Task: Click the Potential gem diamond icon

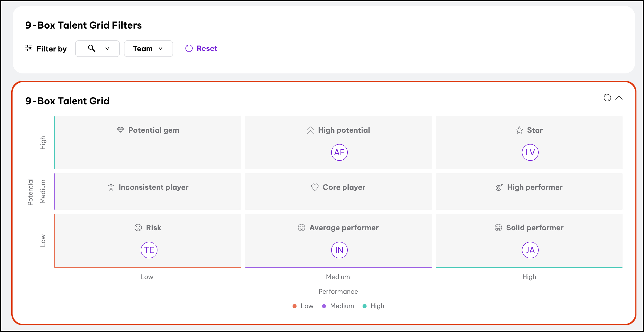Action: [120, 130]
